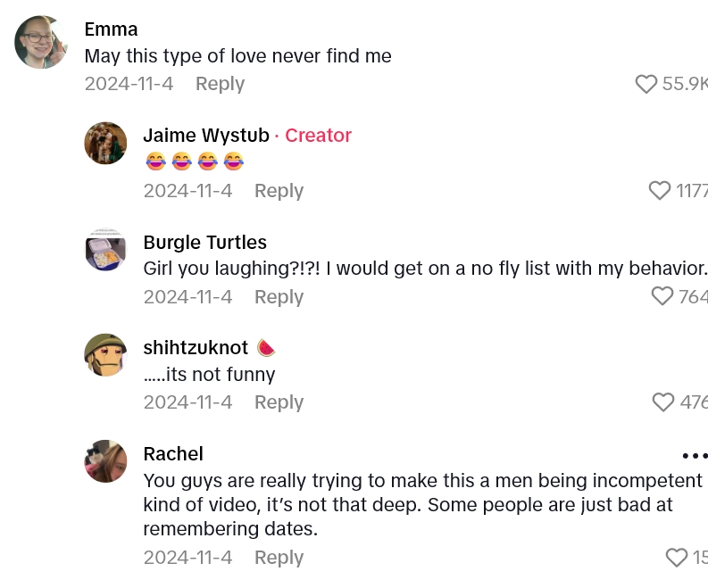Like shihtzuknot's "its not funny" reply
The image size is (708, 588).
coord(663,402)
